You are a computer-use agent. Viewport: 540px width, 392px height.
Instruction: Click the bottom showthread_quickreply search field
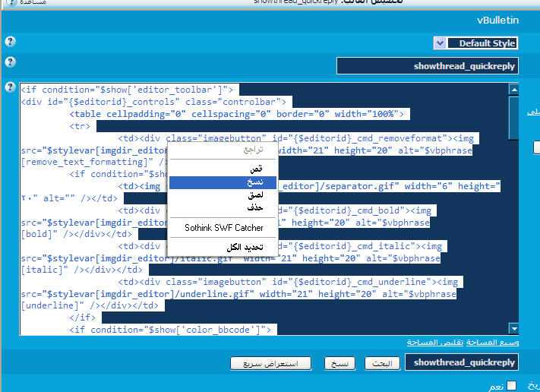click(462, 362)
